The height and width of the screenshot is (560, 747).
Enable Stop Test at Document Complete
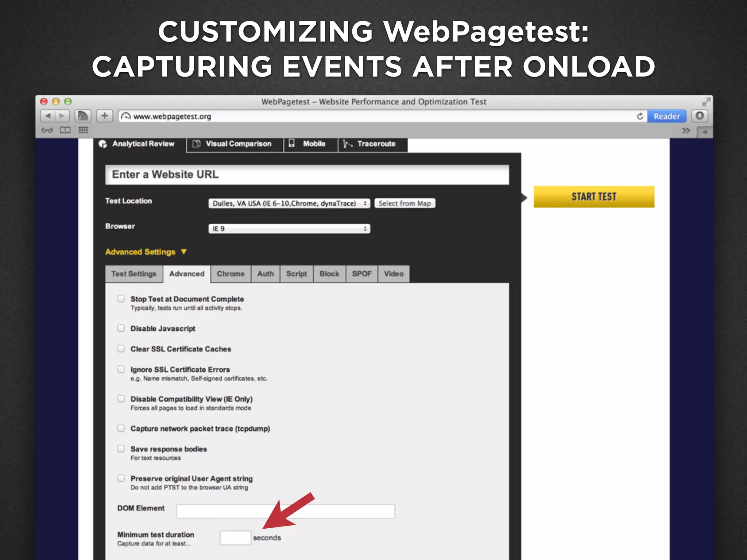pos(121,299)
